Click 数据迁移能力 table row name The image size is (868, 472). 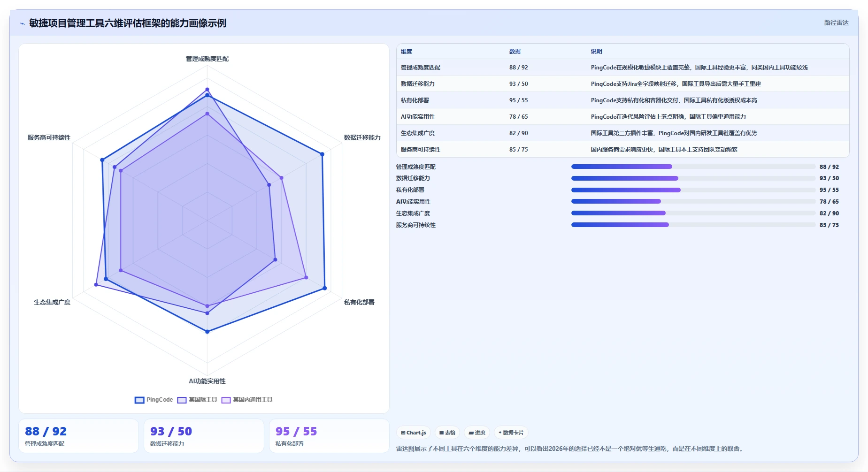tap(417, 84)
